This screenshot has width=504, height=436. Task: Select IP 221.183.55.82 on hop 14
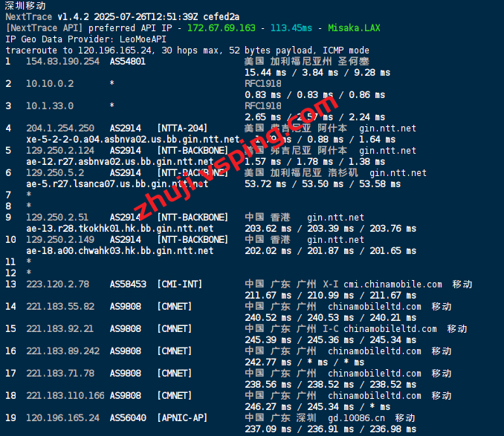[60, 306]
